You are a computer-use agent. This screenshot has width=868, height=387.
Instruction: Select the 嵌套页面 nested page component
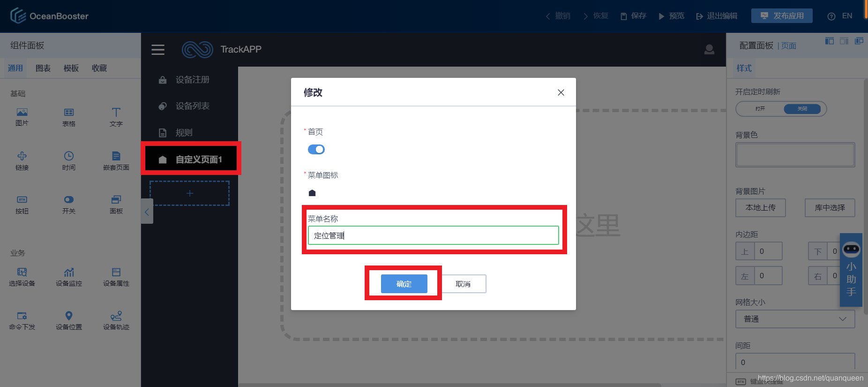click(x=116, y=160)
